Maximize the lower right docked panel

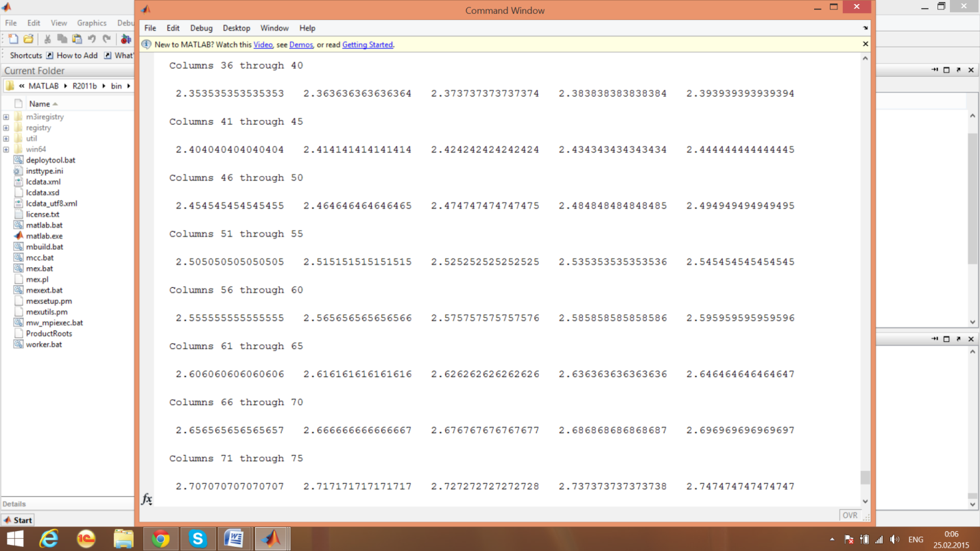(946, 339)
